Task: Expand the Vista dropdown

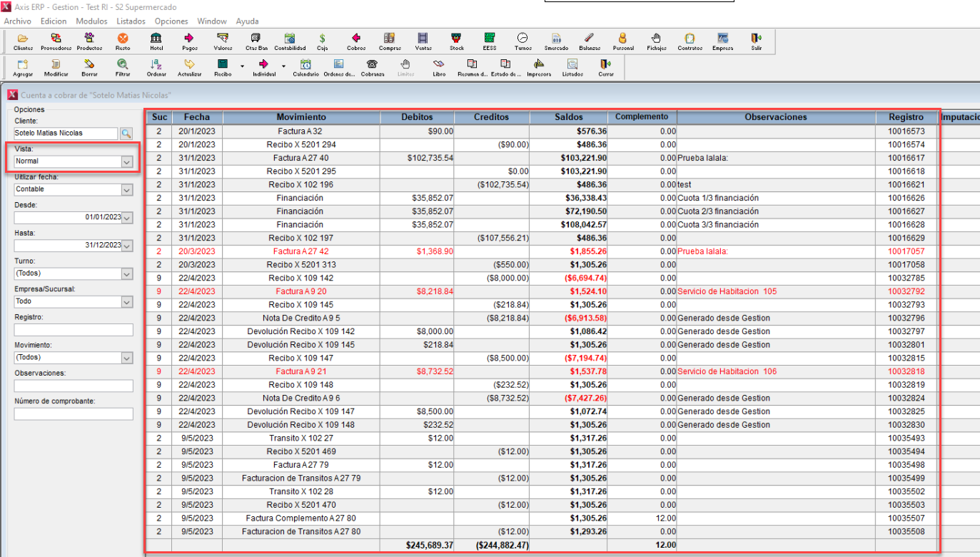Action: coord(126,162)
